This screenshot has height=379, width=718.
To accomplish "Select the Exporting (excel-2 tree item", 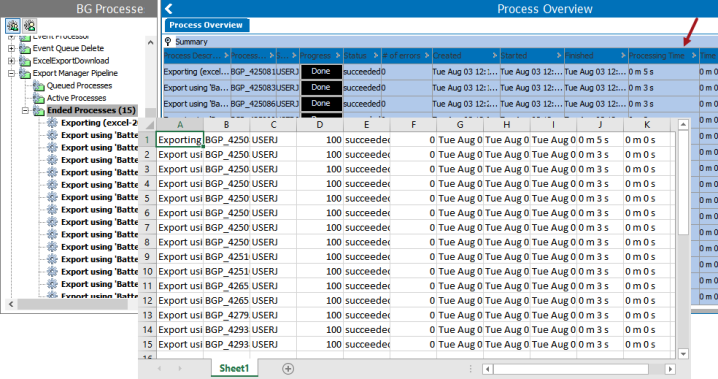I will [99, 123].
